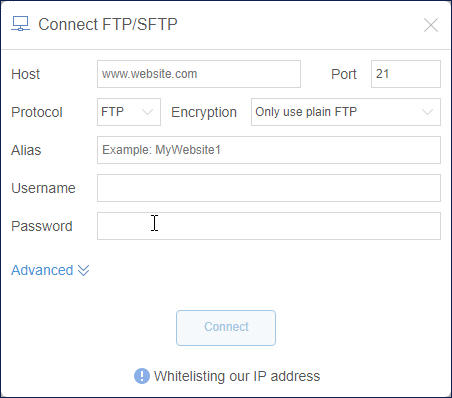Viewport: 452px width, 398px height.
Task: Click inside the Username field
Action: pyautogui.click(x=269, y=188)
